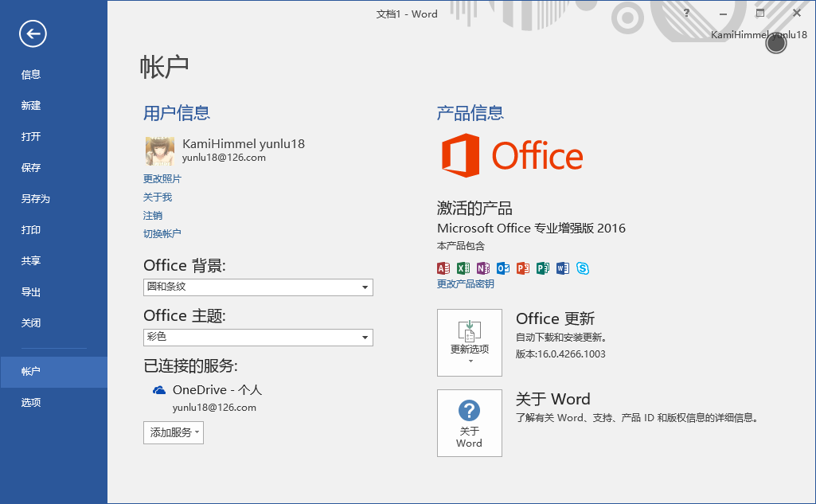Select 关闭 in the sidebar
Image resolution: width=816 pixels, height=504 pixels.
[x=31, y=322]
